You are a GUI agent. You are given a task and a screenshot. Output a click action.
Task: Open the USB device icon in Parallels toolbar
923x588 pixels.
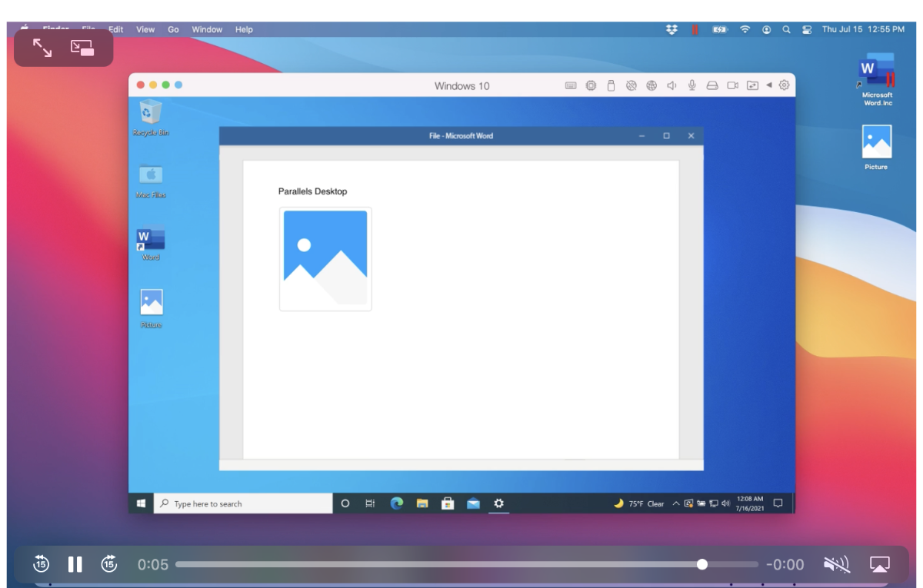tap(611, 85)
